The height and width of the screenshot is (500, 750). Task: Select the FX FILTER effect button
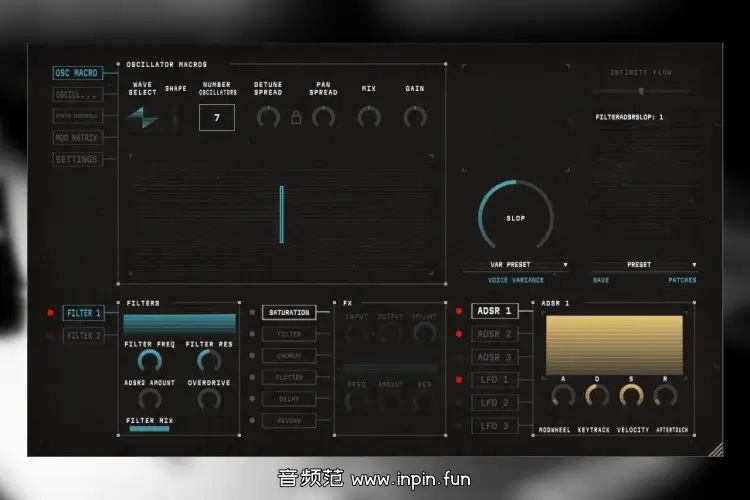pos(289,334)
